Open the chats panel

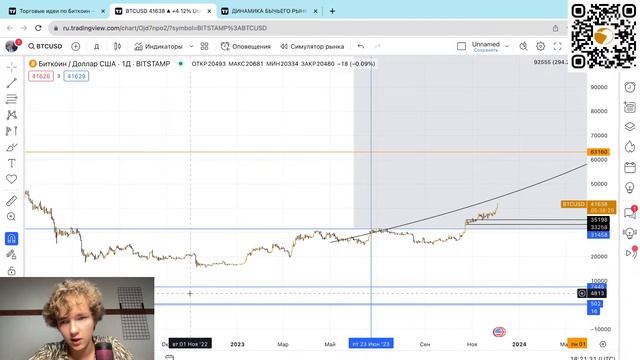pos(630,212)
